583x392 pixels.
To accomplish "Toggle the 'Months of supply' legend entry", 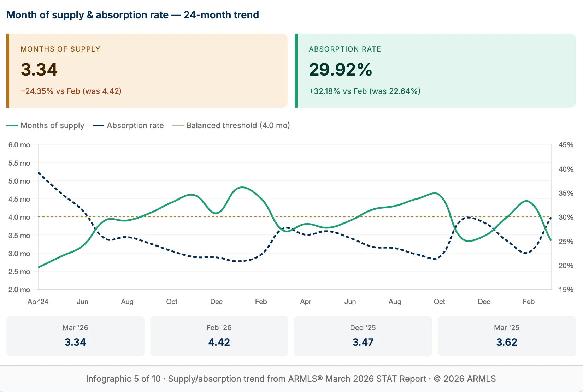I will (x=52, y=126).
